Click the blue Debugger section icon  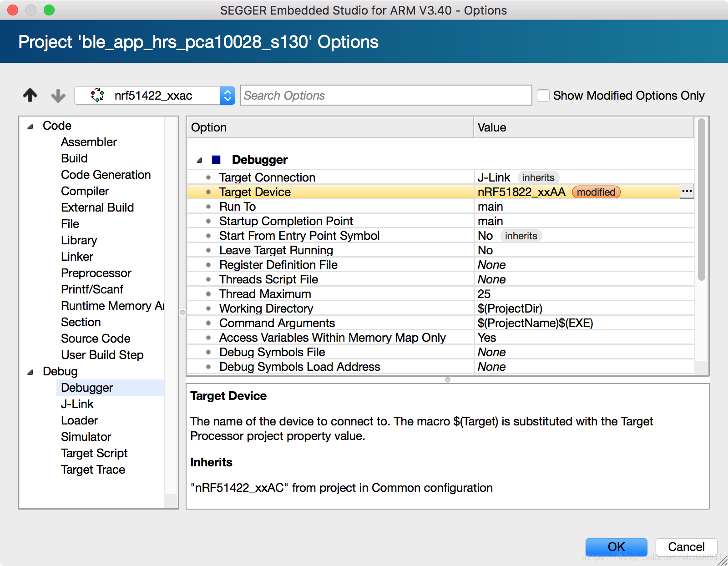[x=216, y=160]
